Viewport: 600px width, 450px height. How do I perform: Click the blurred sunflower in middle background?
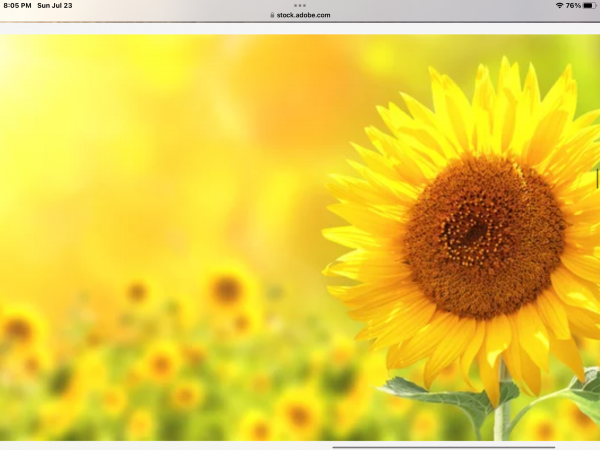pyautogui.click(x=227, y=291)
